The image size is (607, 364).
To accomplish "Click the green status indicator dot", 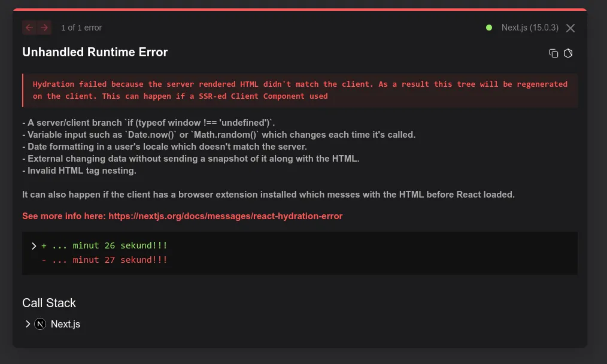I will (x=489, y=28).
